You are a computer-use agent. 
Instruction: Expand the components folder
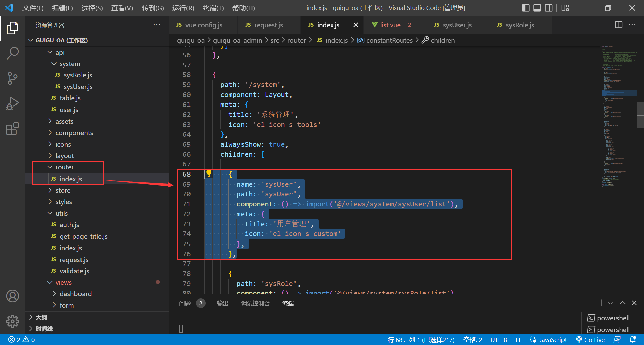click(x=74, y=133)
